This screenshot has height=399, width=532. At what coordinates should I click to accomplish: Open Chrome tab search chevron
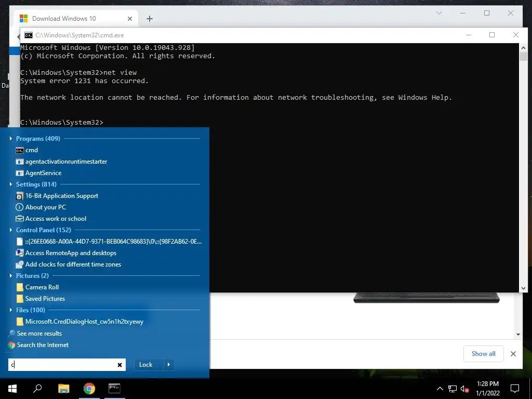[x=439, y=13]
